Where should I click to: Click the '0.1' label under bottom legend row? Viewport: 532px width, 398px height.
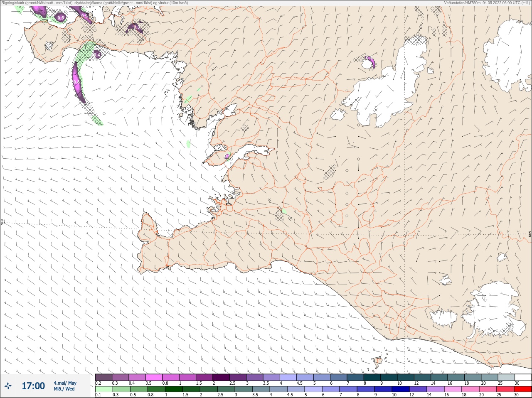tap(98, 395)
